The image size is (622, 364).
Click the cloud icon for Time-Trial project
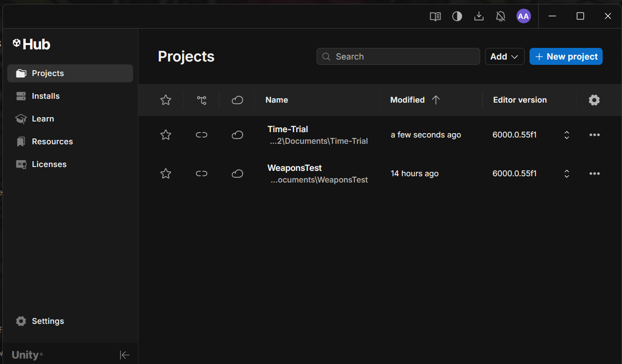click(x=237, y=135)
